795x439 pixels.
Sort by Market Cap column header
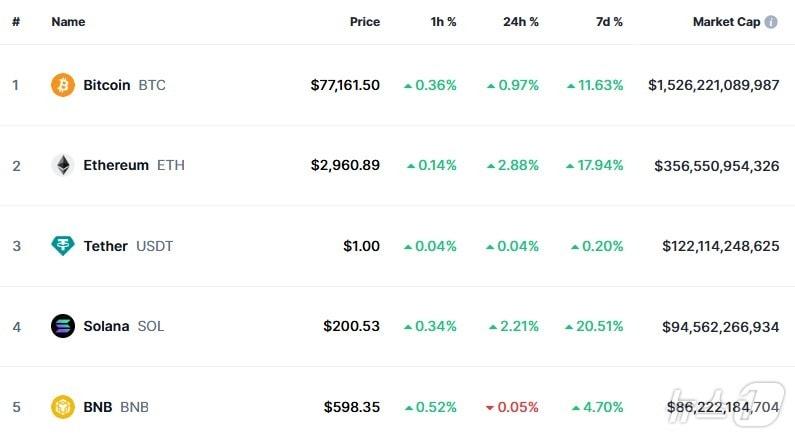click(727, 22)
